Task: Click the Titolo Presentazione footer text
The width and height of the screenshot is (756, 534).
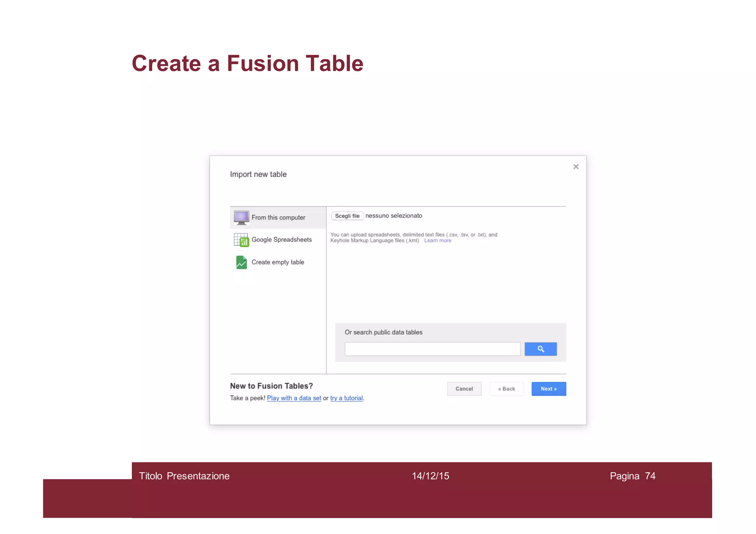Action: click(184, 476)
